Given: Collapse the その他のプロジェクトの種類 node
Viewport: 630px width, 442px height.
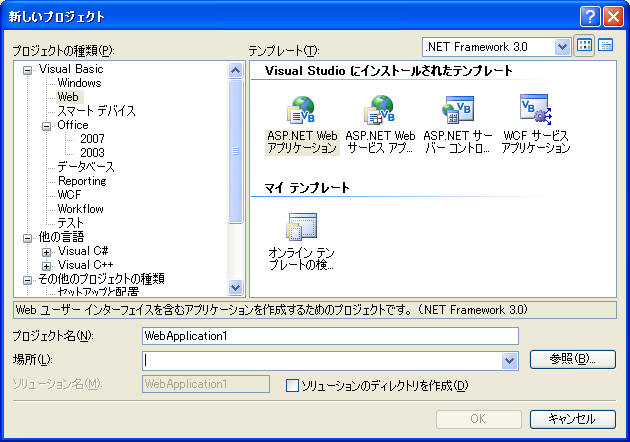Looking at the screenshot, I should [27, 280].
